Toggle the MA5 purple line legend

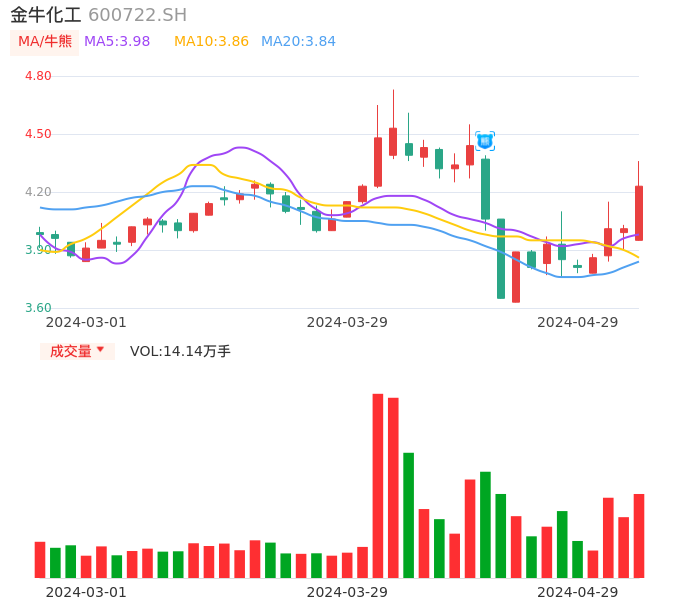(x=117, y=42)
